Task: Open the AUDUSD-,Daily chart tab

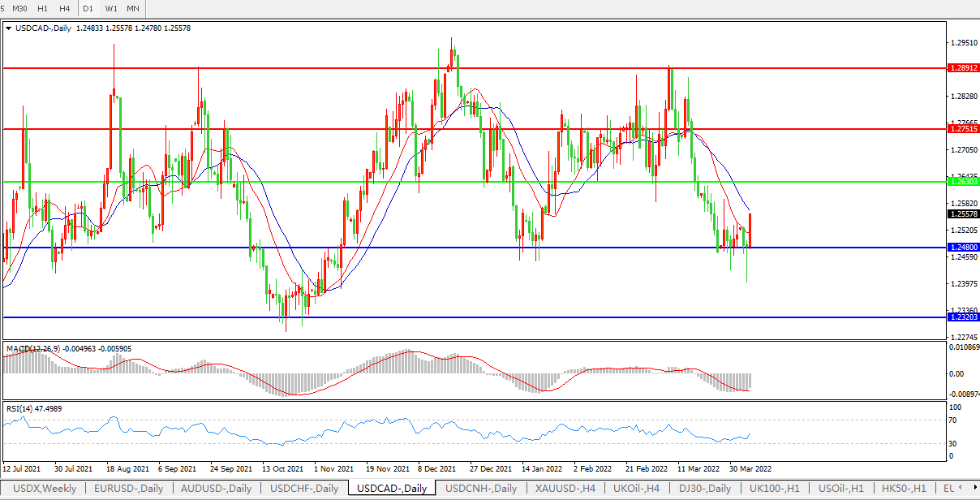Action: tap(216, 488)
